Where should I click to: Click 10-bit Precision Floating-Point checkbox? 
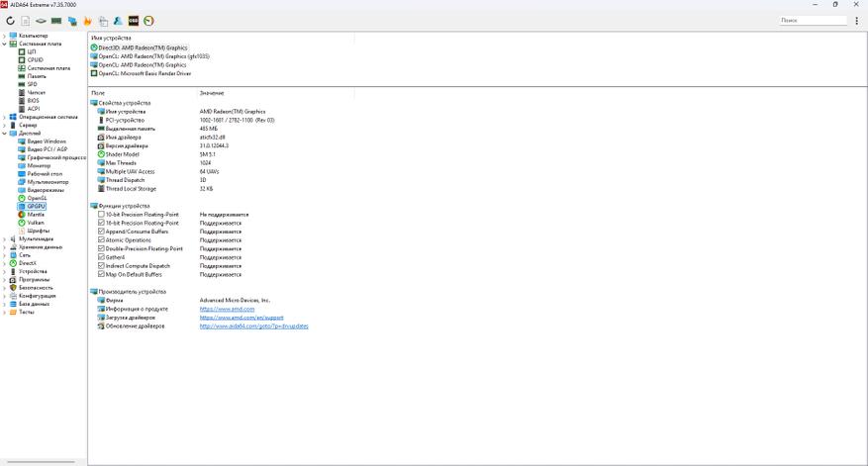(101, 214)
